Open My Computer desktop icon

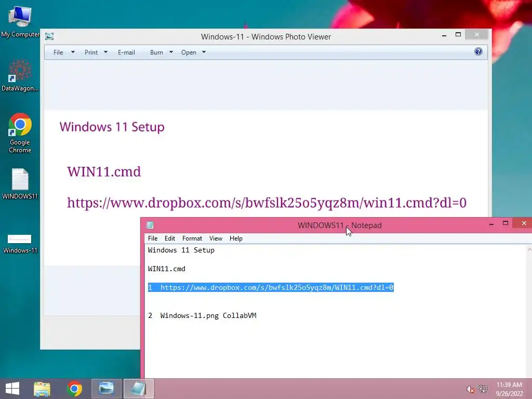point(20,21)
